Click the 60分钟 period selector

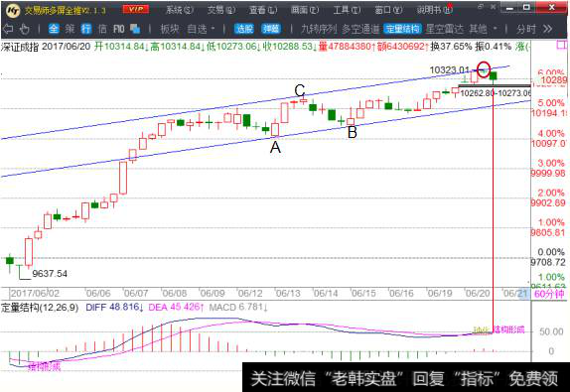pyautogui.click(x=549, y=294)
